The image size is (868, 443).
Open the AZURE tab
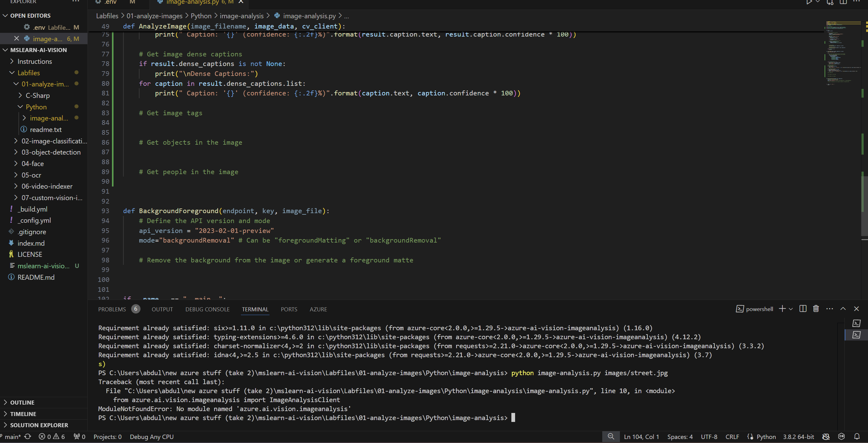coord(318,309)
